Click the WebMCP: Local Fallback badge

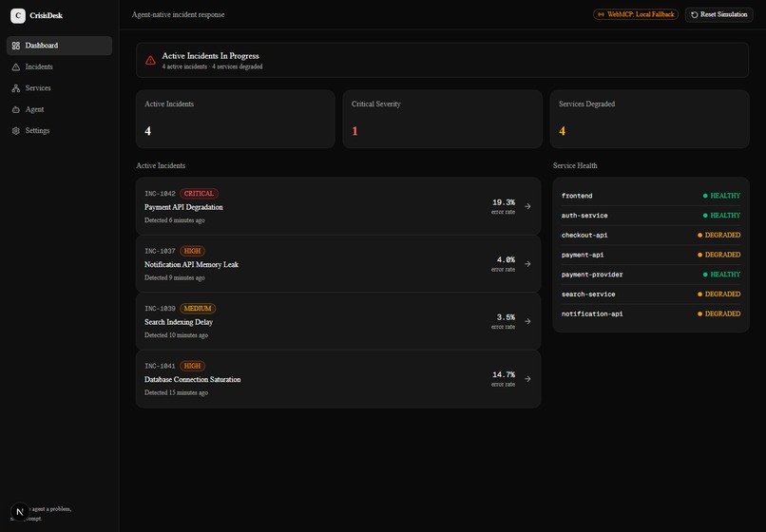click(x=636, y=14)
